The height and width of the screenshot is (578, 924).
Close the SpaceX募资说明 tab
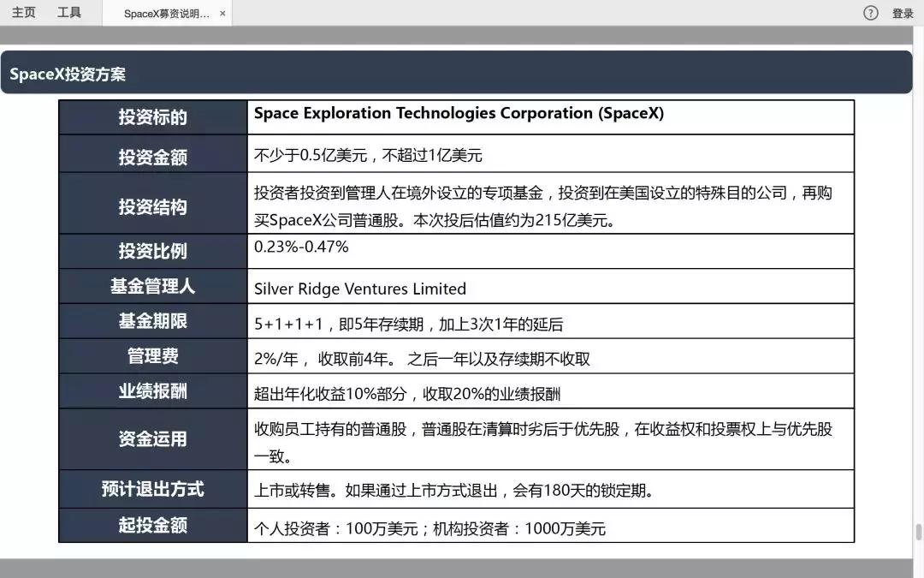pyautogui.click(x=222, y=14)
